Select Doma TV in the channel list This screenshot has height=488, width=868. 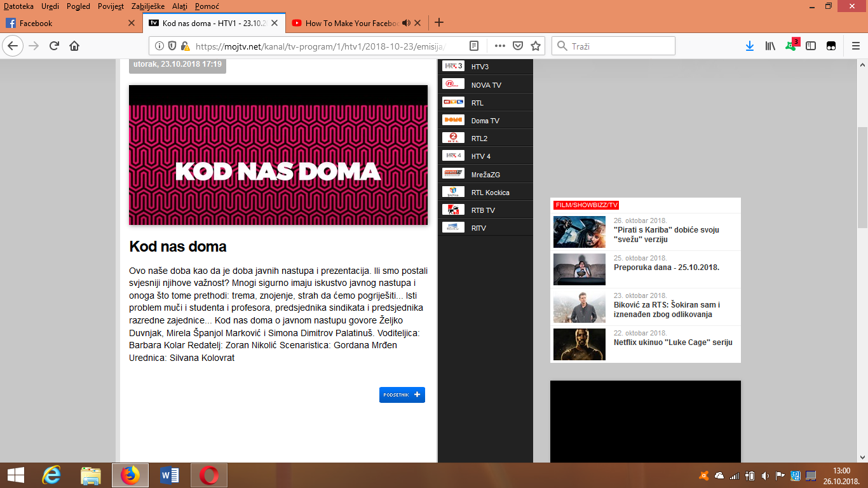click(485, 121)
